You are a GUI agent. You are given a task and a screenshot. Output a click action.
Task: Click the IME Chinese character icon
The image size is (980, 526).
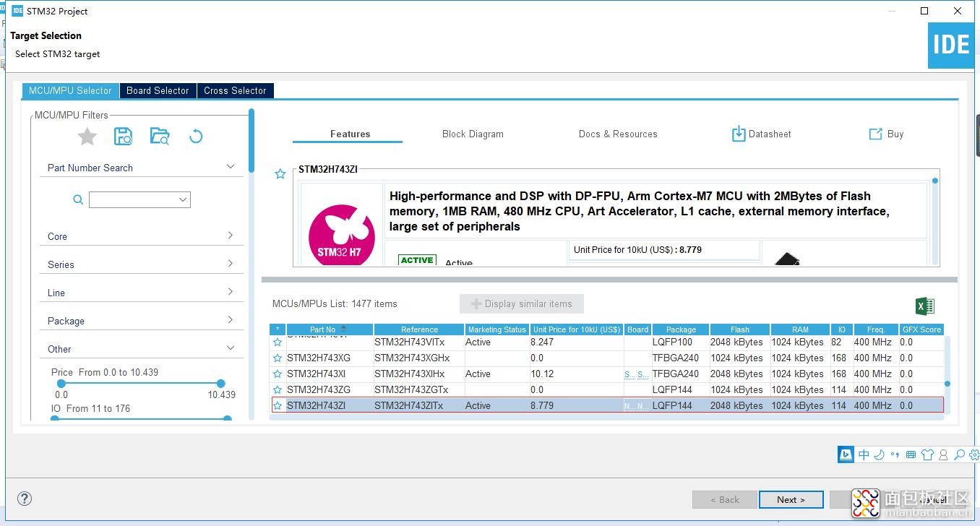864,454
